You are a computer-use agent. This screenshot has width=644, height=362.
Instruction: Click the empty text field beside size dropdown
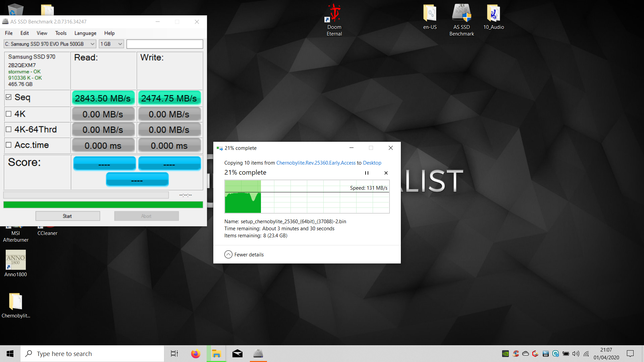tap(165, 44)
